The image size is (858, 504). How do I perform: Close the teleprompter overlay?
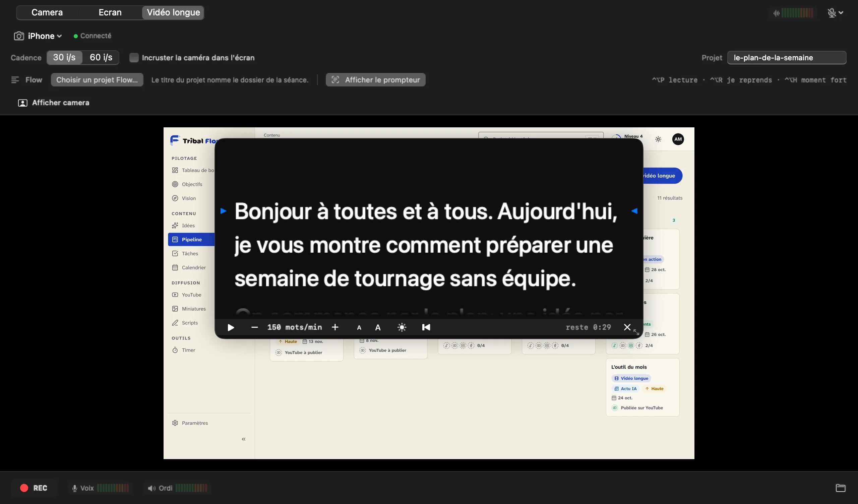pyautogui.click(x=627, y=327)
